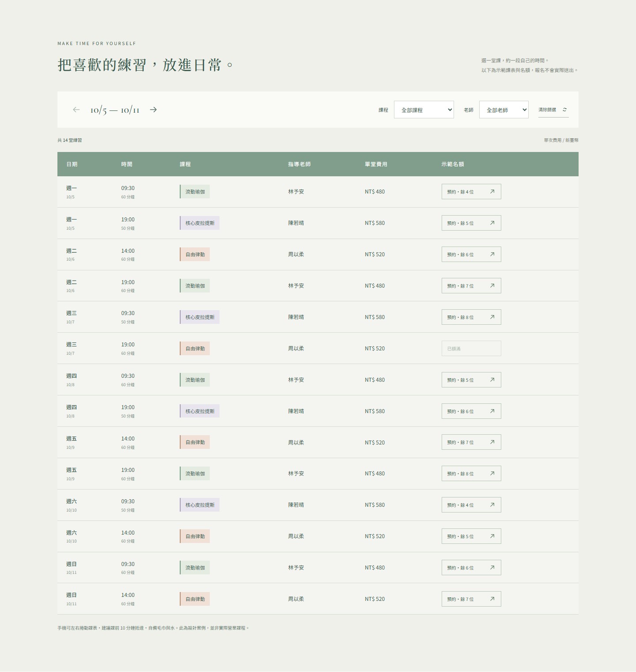636x672 pixels.
Task: Click the 時間 column header
Action: click(127, 164)
